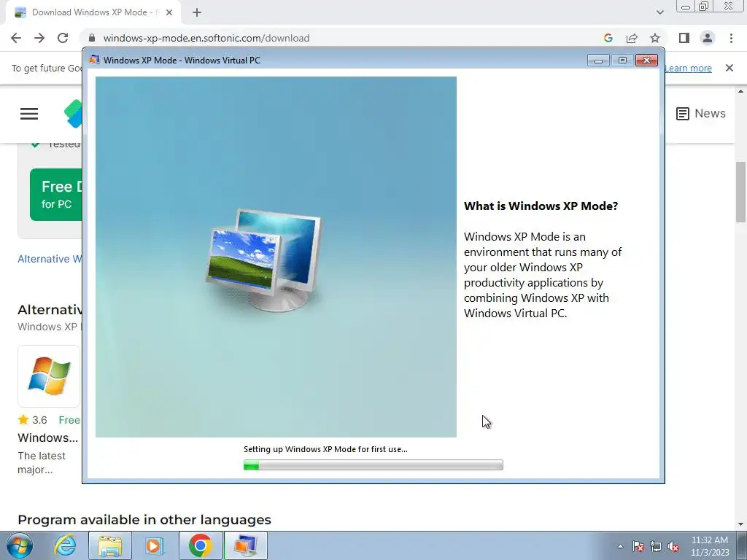Click scrollbar down arrow on page
Viewport: 747px width, 560px height.
pos(740,524)
